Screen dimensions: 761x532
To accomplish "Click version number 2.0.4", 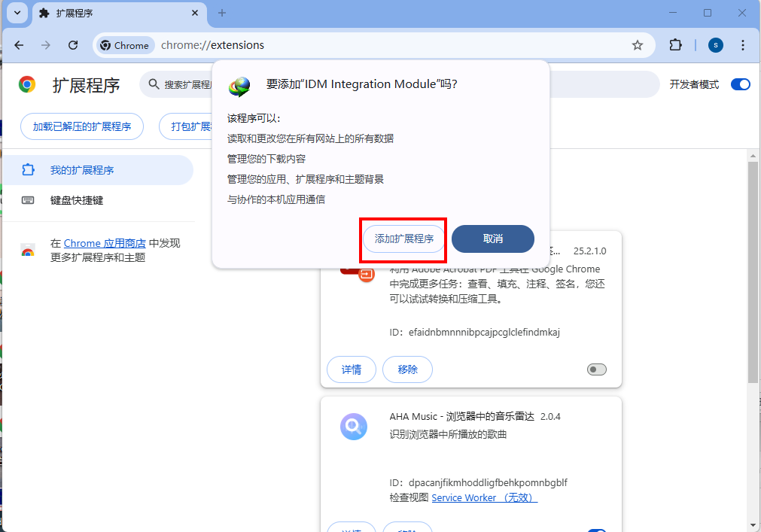I will click(550, 416).
